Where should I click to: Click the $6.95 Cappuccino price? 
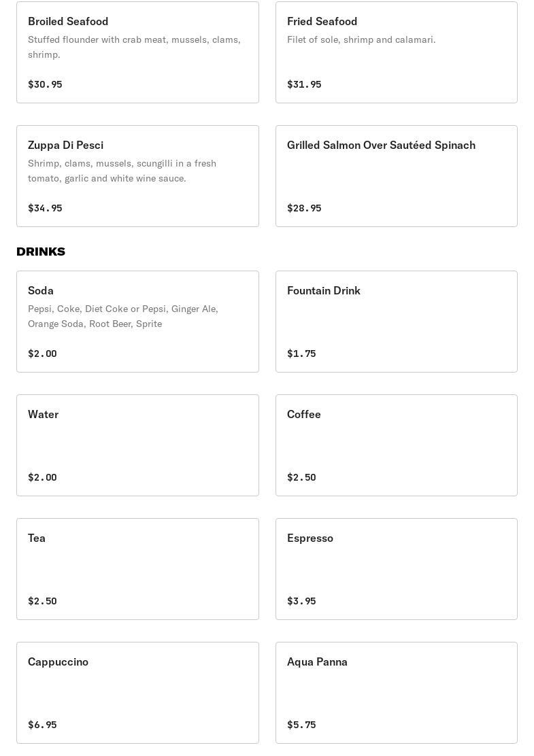coord(42,725)
